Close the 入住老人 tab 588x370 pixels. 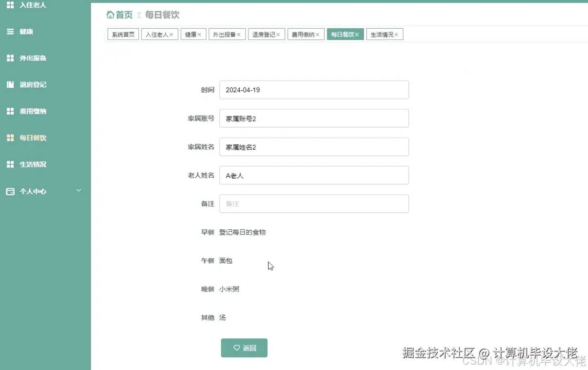pos(171,35)
